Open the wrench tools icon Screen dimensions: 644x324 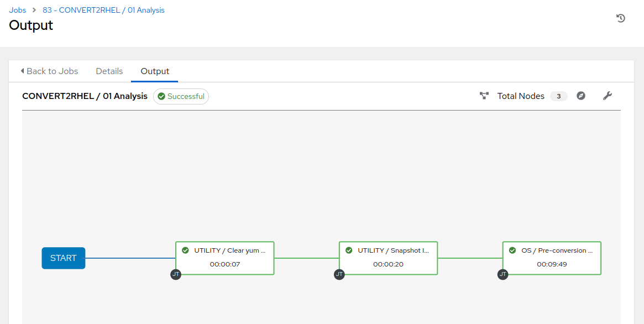pos(607,96)
